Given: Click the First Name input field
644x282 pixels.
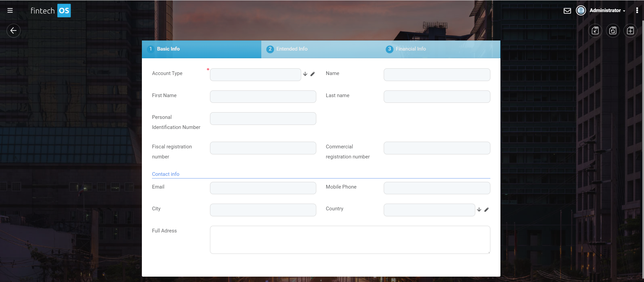Looking at the screenshot, I should pos(263,96).
